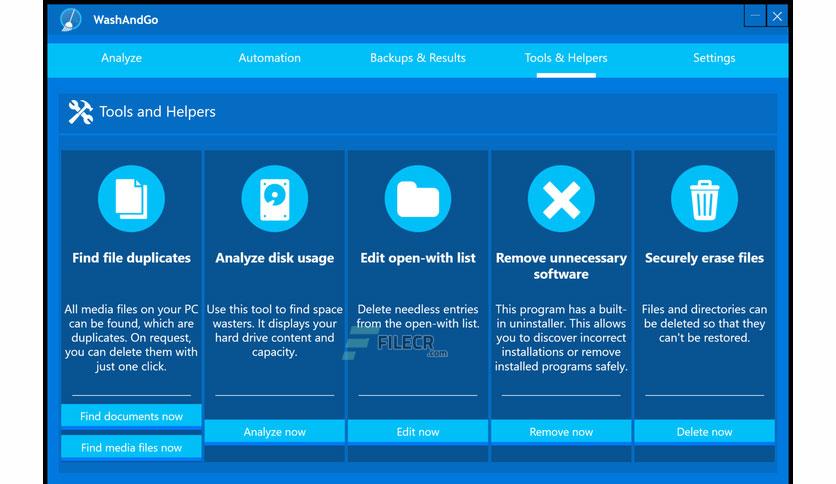Viewport: 836px width, 484px height.
Task: Click the Find file duplicates document icon
Action: point(131,198)
